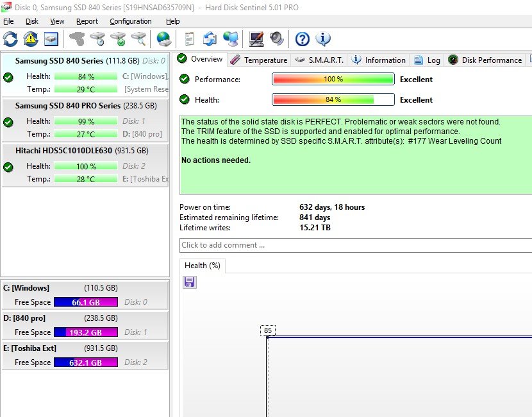532x417 pixels.
Task: Open the Help menu
Action: [172, 21]
